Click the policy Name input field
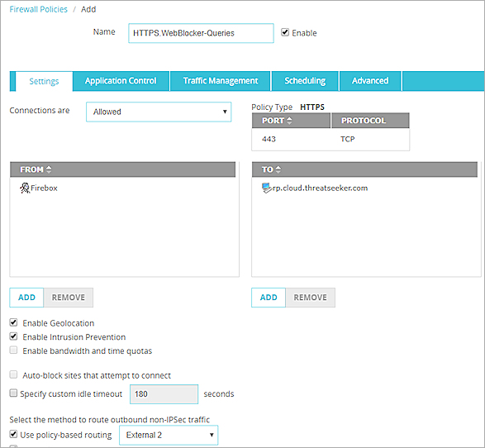The height and width of the screenshot is (448, 485). (x=201, y=33)
